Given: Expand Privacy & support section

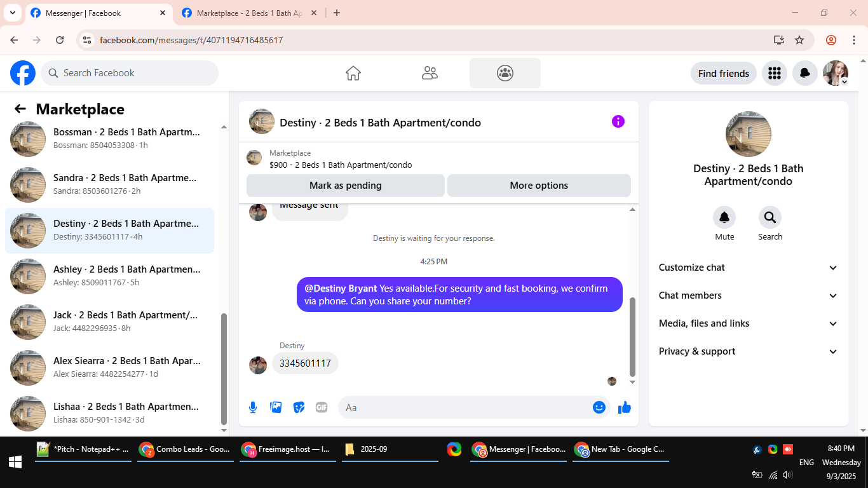Looking at the screenshot, I should click(x=749, y=351).
